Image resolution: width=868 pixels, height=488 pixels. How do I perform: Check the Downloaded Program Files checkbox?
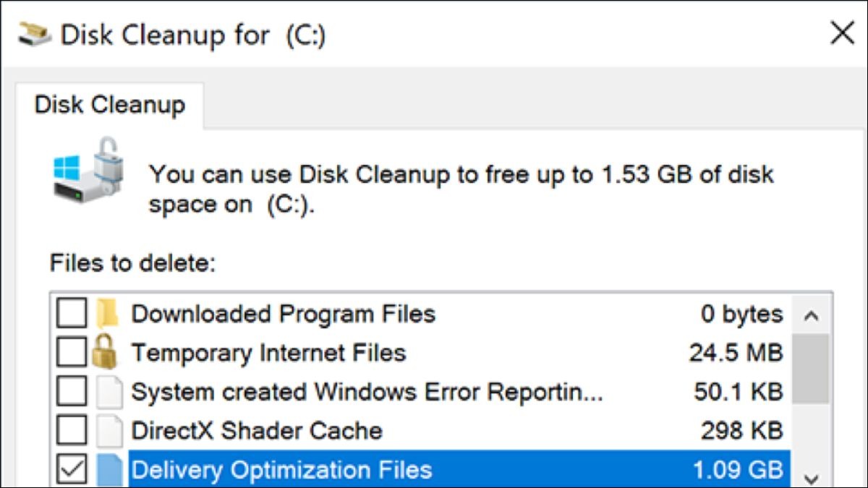[x=72, y=314]
